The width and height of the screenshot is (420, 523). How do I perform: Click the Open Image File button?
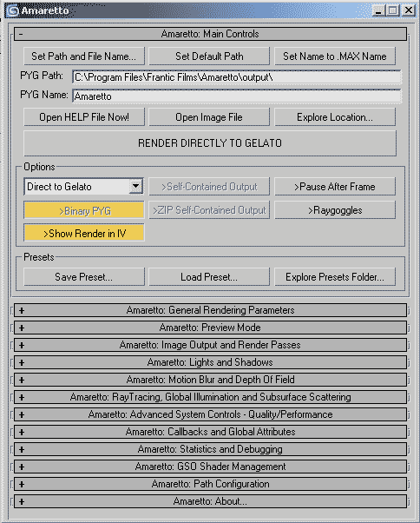[x=209, y=117]
